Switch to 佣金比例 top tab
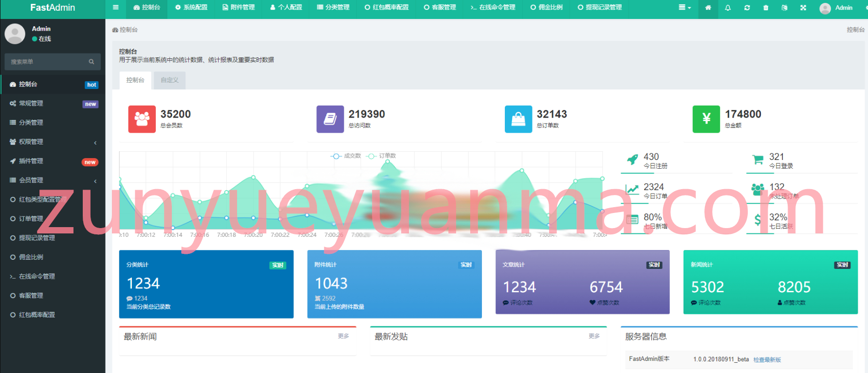Image resolution: width=868 pixels, height=373 pixels. (547, 7)
